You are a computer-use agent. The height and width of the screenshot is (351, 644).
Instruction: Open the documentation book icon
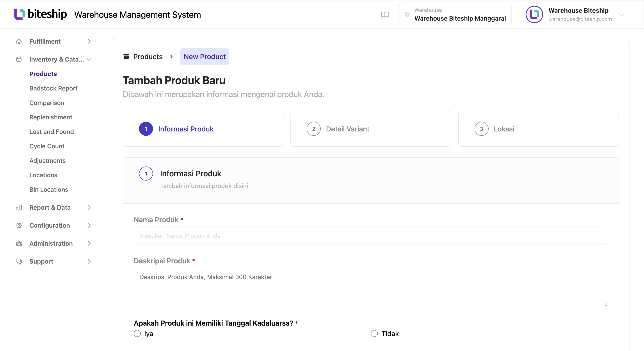tap(385, 14)
